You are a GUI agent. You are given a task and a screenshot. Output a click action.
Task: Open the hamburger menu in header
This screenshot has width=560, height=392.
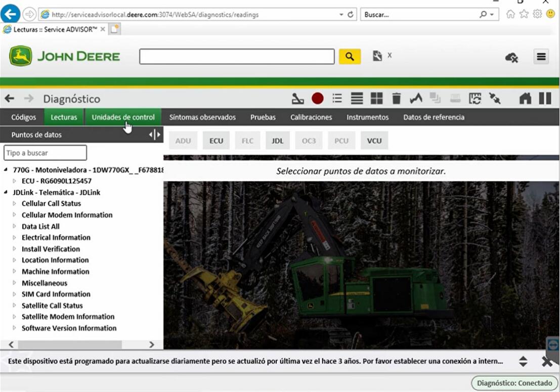coord(541,57)
